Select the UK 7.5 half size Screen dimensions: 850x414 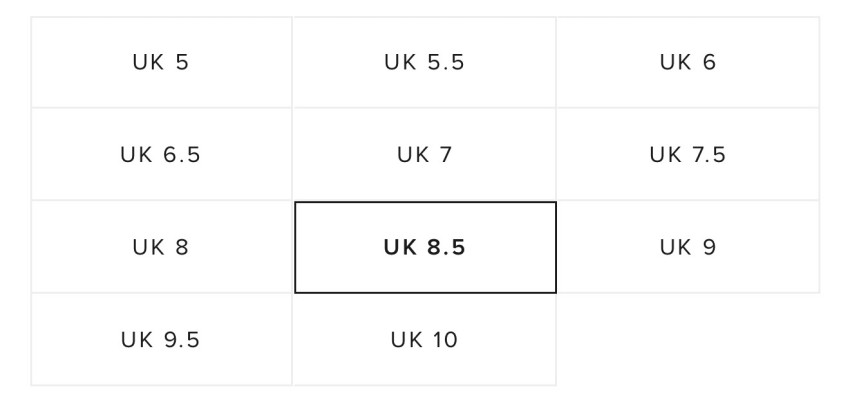688,155
